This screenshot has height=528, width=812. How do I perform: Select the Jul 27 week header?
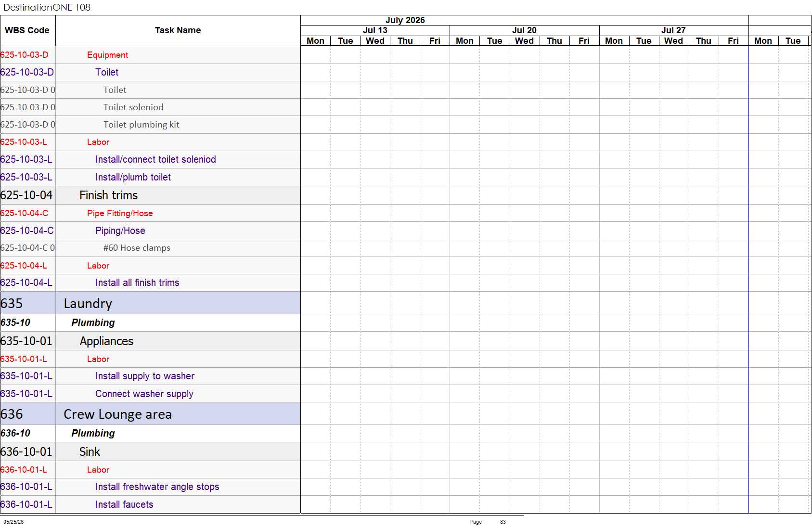tap(673, 30)
